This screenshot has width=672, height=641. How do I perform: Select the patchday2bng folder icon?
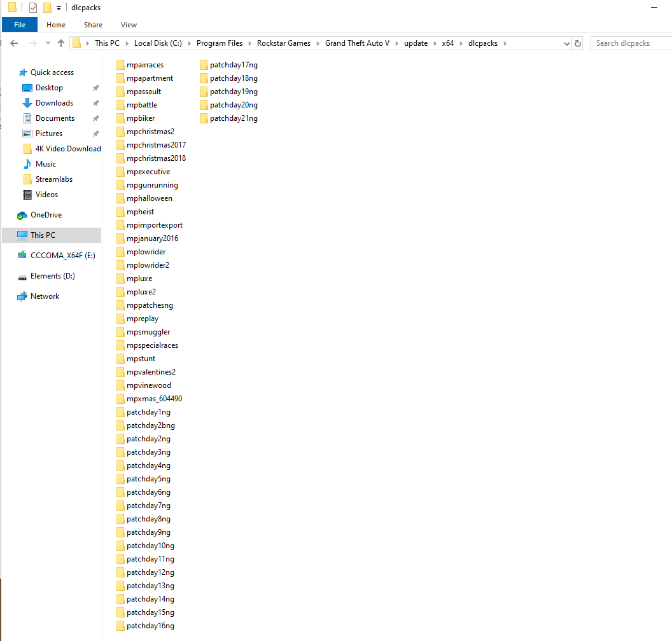[x=120, y=425]
